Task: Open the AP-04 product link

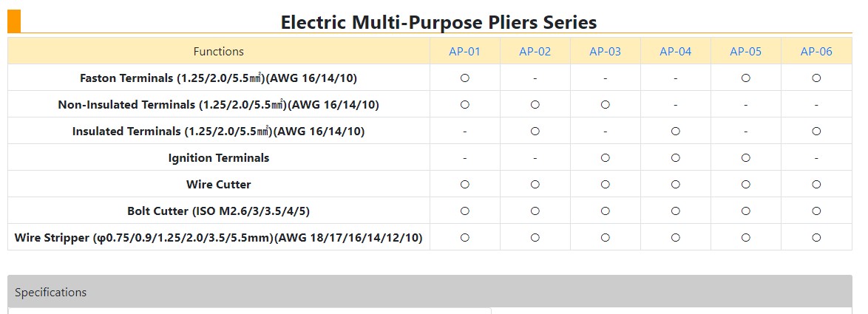Action: [x=675, y=52]
